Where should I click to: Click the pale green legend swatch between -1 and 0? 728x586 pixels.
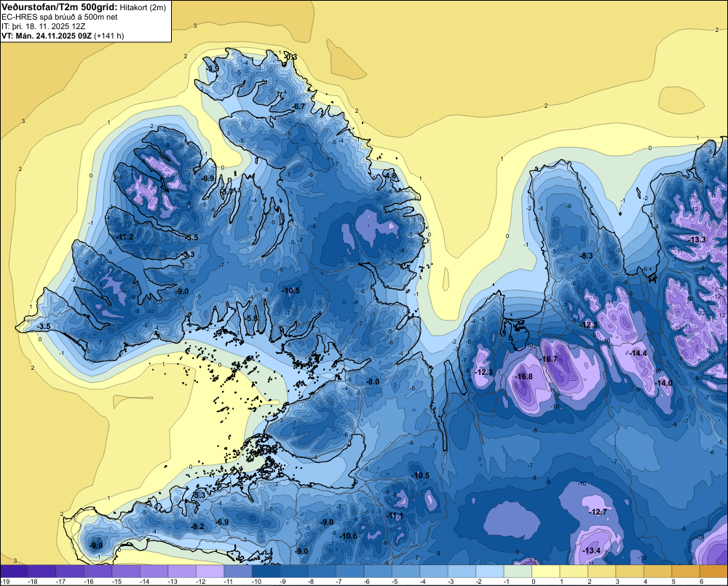[x=518, y=571]
